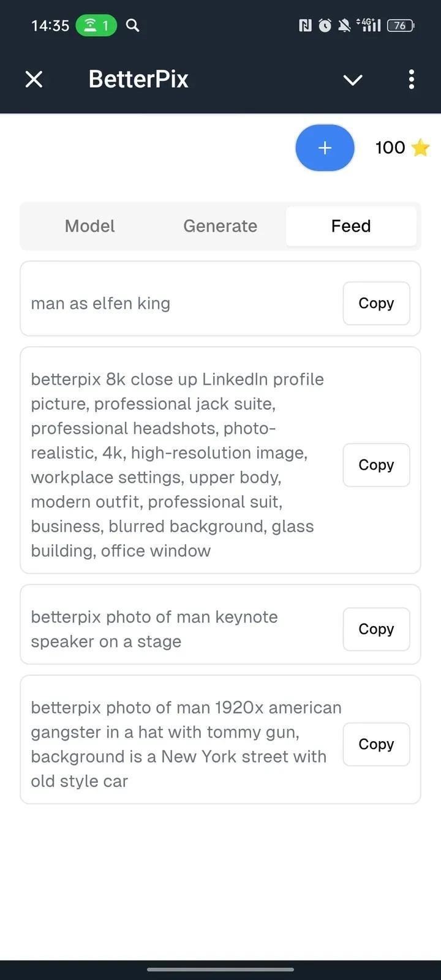Tap the 4G signal strength icon
Screen dimensions: 441x980
pos(371,26)
